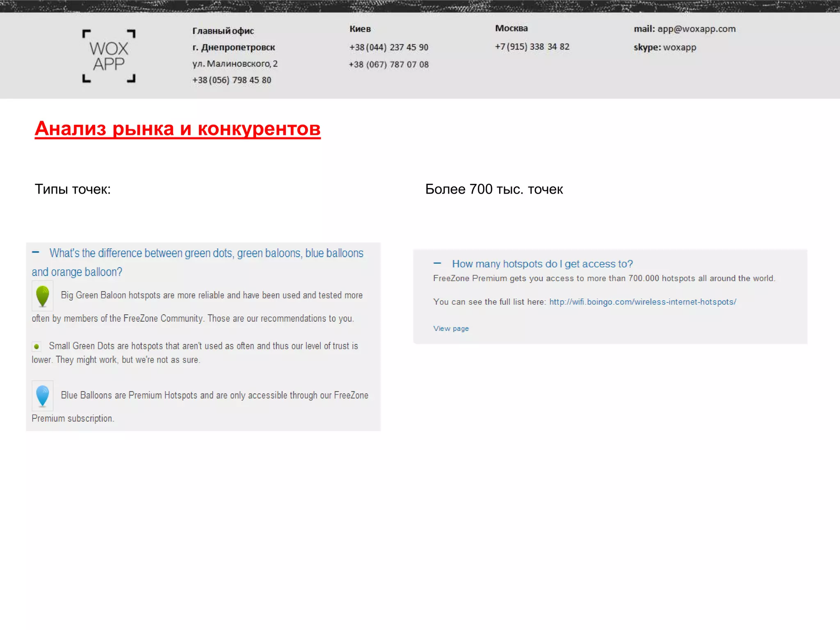Click the 'Типы точек:' label
The width and height of the screenshot is (840, 630).
point(73,189)
